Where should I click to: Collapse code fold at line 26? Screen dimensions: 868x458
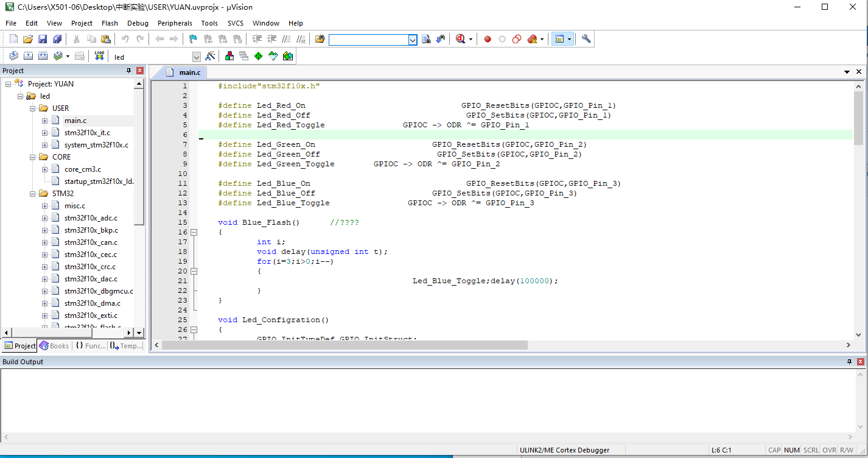(194, 329)
